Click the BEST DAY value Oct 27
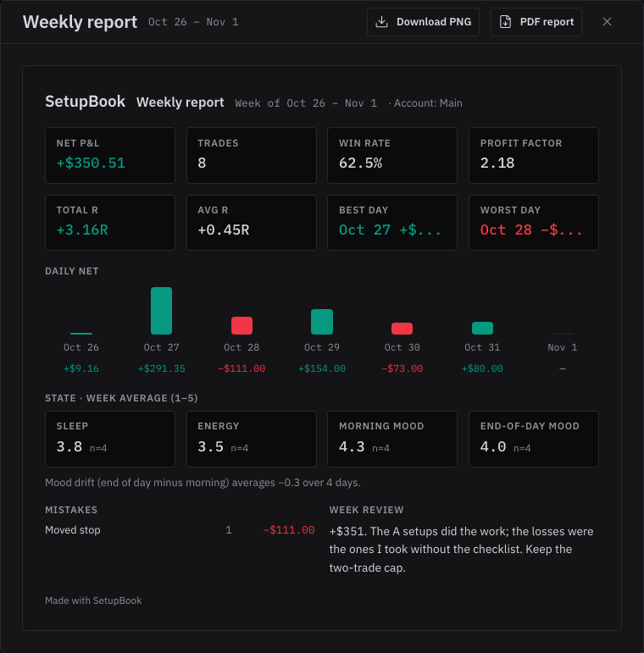 click(x=390, y=230)
